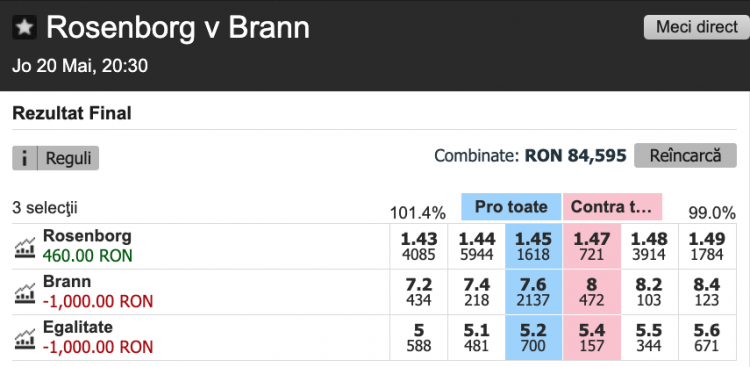Pick Brann lay price 8.4
The image size is (750, 367).
point(707,292)
